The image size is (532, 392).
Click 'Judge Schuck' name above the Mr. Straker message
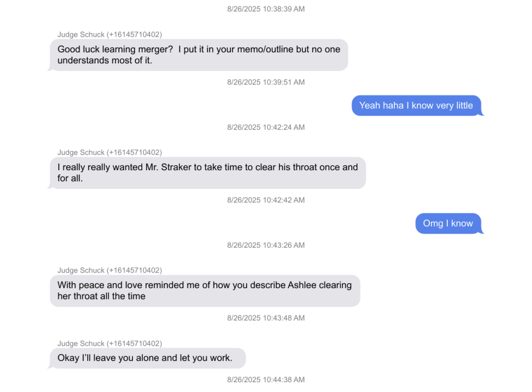click(81, 153)
